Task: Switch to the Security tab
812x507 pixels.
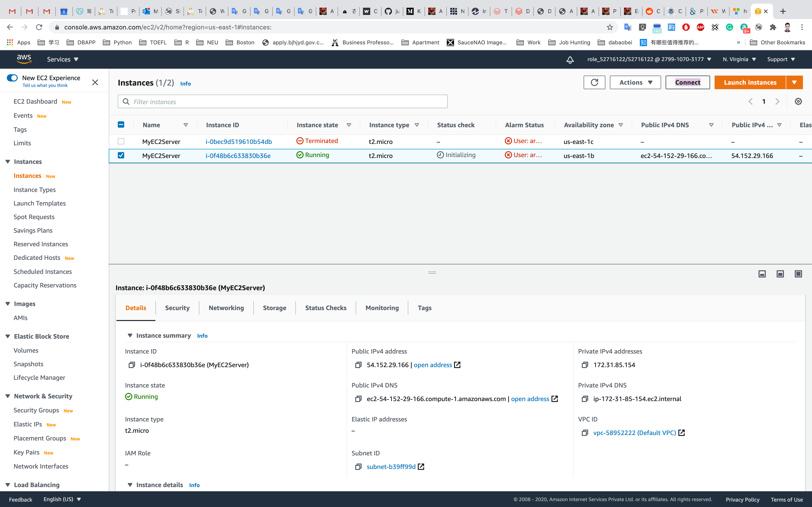Action: coord(177,308)
